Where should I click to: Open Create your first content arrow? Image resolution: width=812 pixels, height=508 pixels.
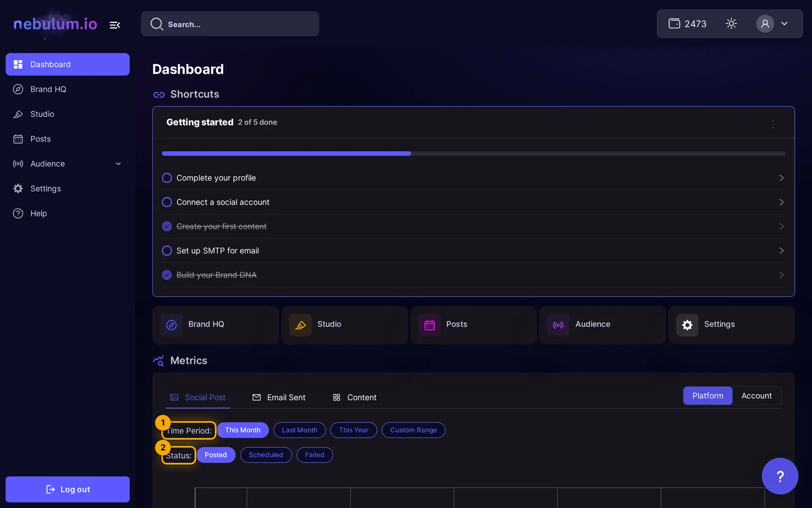[x=781, y=227]
